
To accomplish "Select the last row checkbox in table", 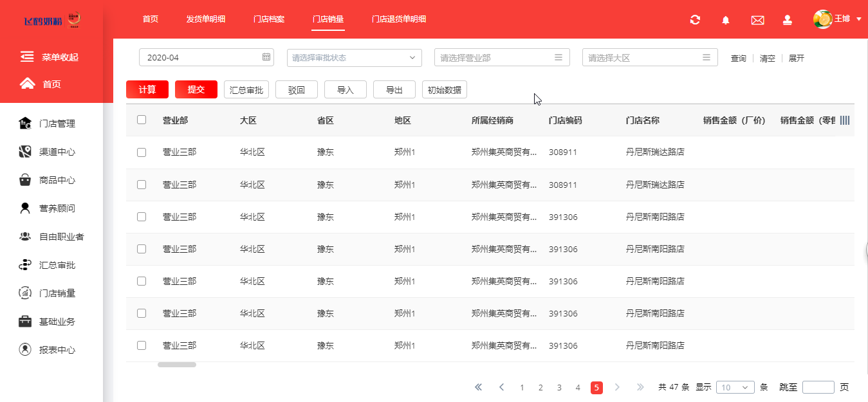I will tap(142, 345).
